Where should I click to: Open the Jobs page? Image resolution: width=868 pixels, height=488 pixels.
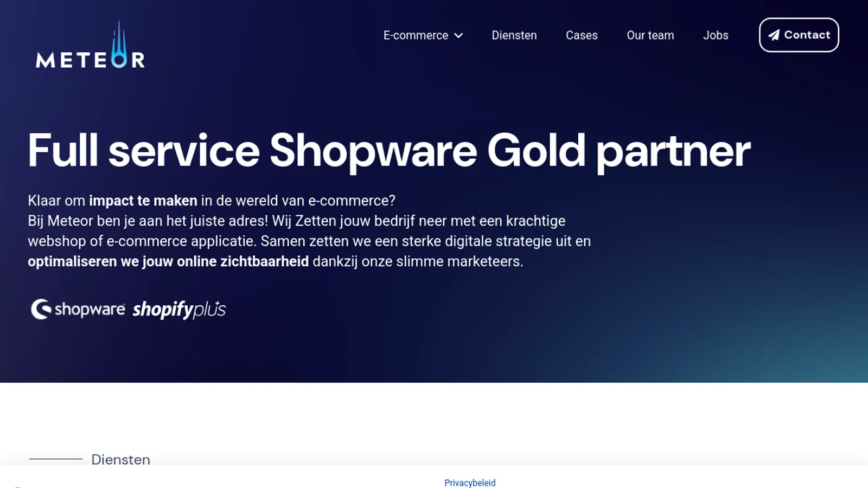click(716, 35)
